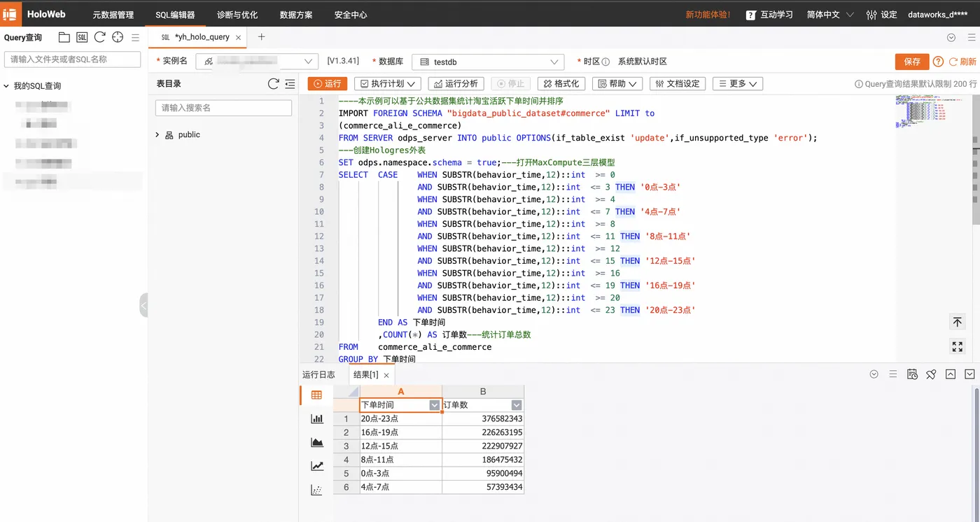Open the 更多 dropdown

[x=738, y=83]
